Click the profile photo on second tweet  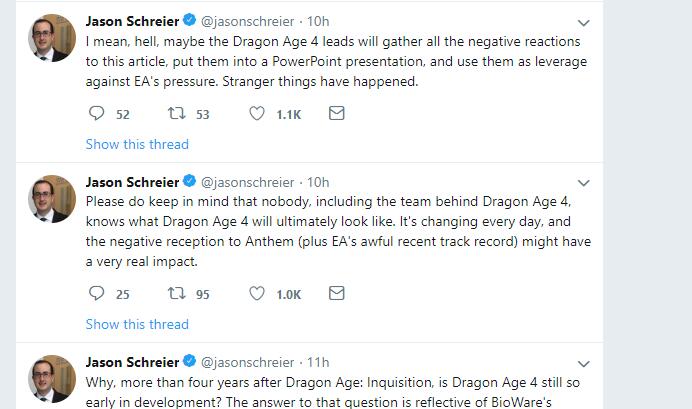coord(52,198)
